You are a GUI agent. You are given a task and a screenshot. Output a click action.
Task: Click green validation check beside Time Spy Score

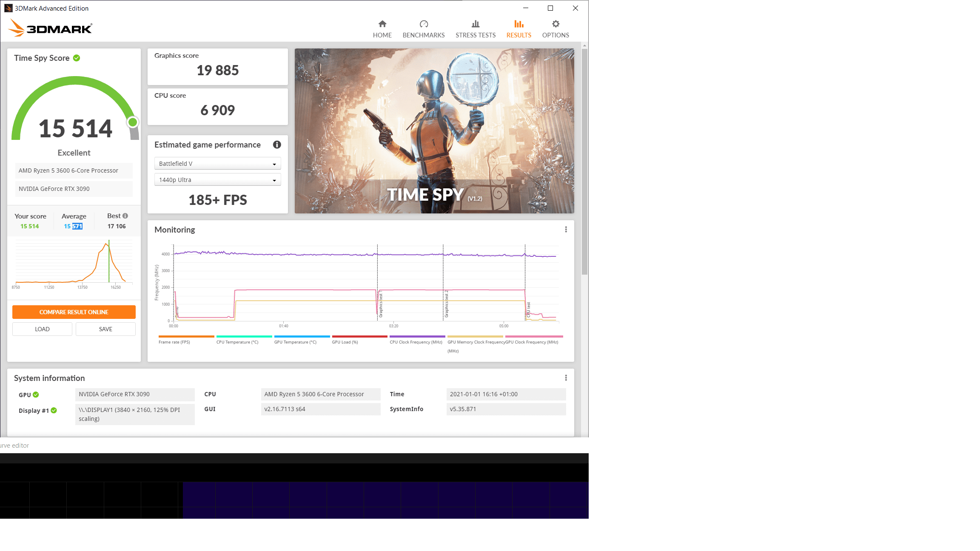click(x=77, y=58)
